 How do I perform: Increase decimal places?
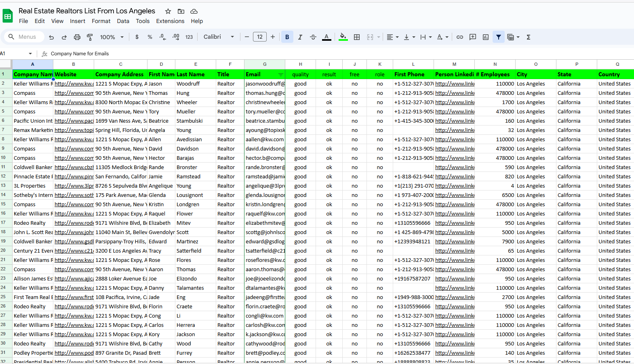coord(176,37)
